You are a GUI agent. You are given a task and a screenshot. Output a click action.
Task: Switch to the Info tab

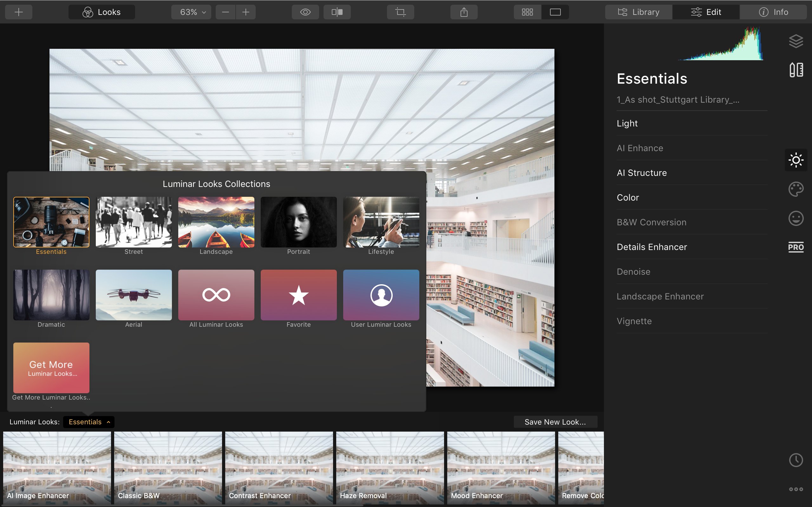773,12
